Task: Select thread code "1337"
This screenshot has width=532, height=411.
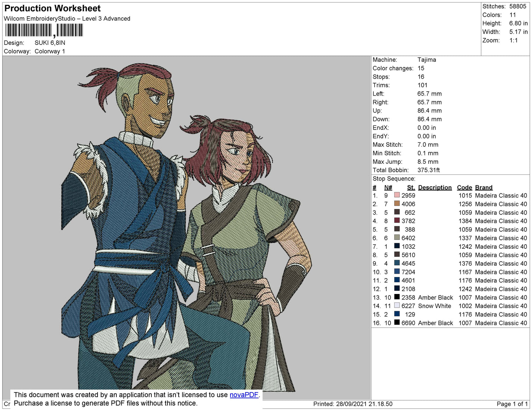Action: [x=465, y=238]
